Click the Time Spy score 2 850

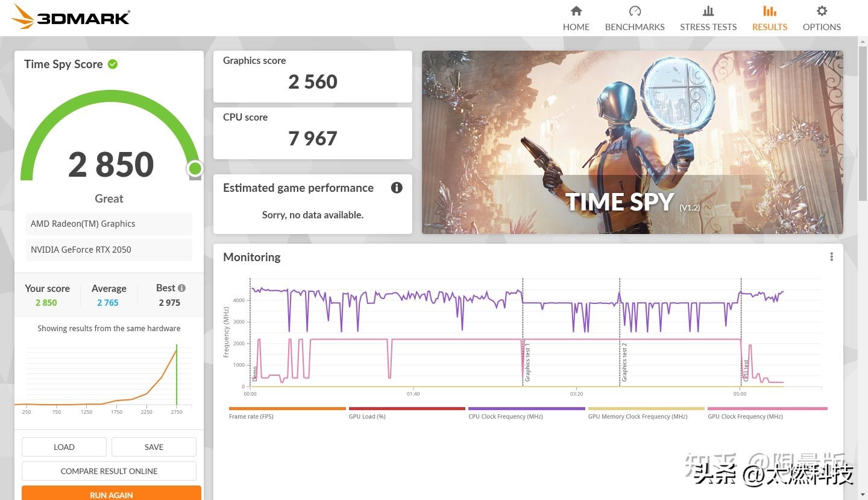click(111, 165)
